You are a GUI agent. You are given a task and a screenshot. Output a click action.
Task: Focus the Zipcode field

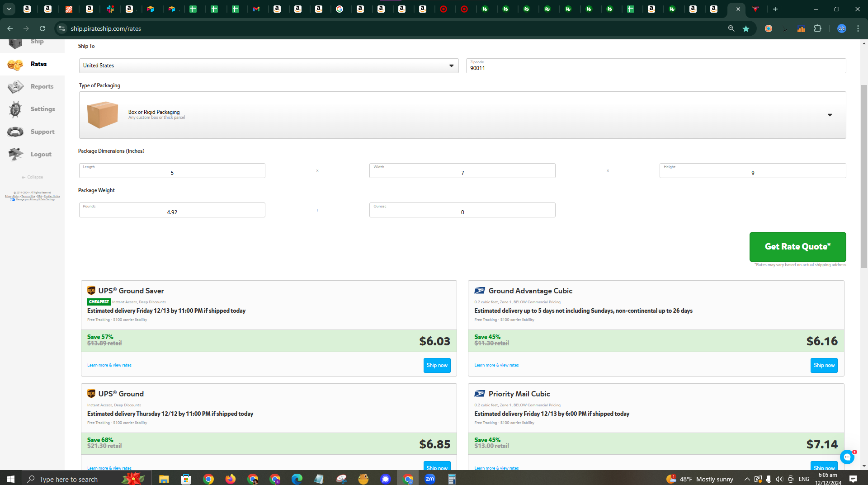pyautogui.click(x=656, y=66)
